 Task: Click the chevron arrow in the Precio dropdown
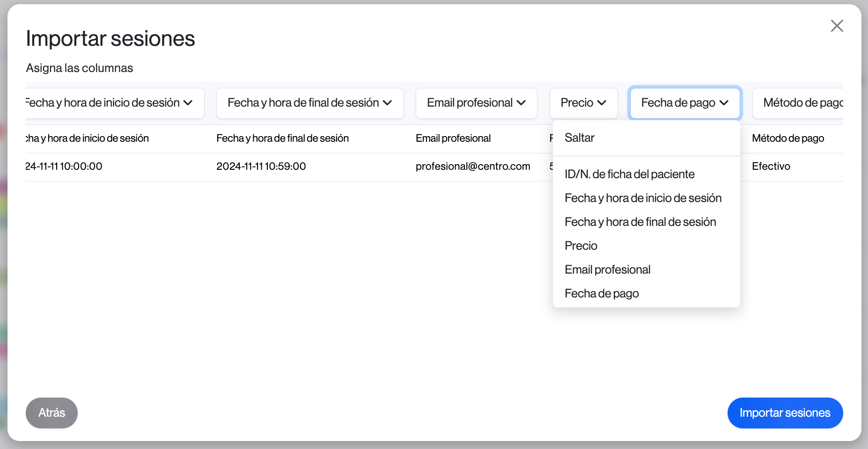pos(602,103)
